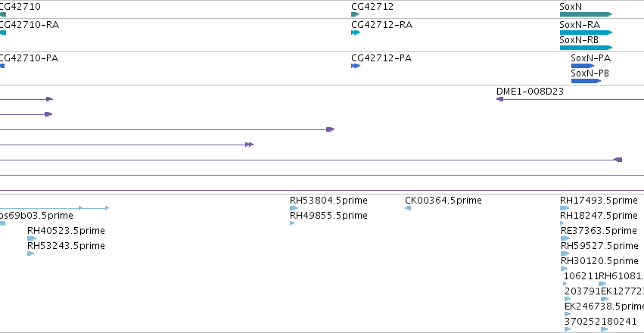Click the DME1-008D23 clone arrowhead

[x=500, y=99]
